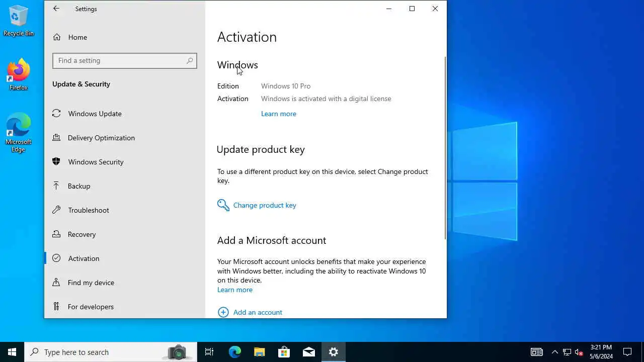Maximize the Settings window
Screen dimensions: 644x362
(412, 9)
